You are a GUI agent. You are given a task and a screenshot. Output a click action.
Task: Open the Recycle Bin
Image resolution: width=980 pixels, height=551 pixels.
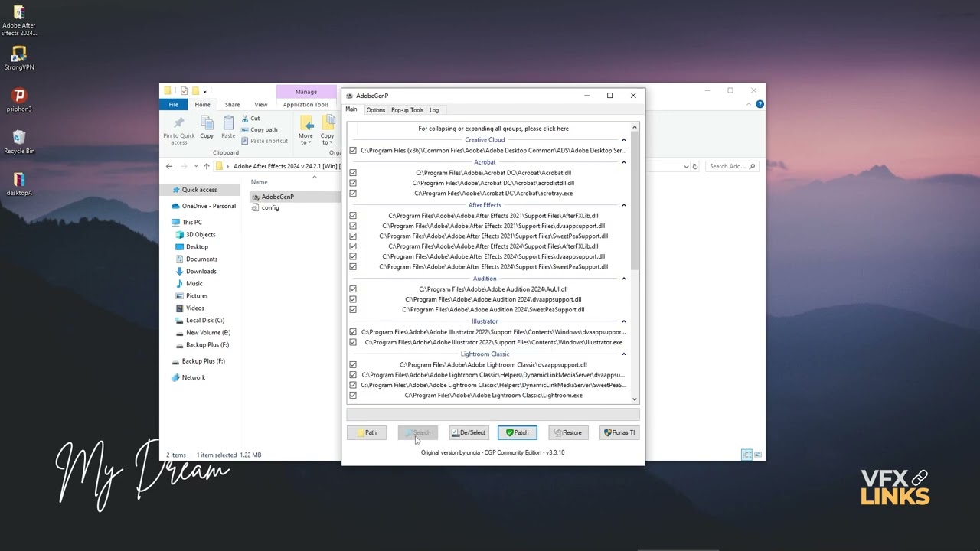point(19,142)
